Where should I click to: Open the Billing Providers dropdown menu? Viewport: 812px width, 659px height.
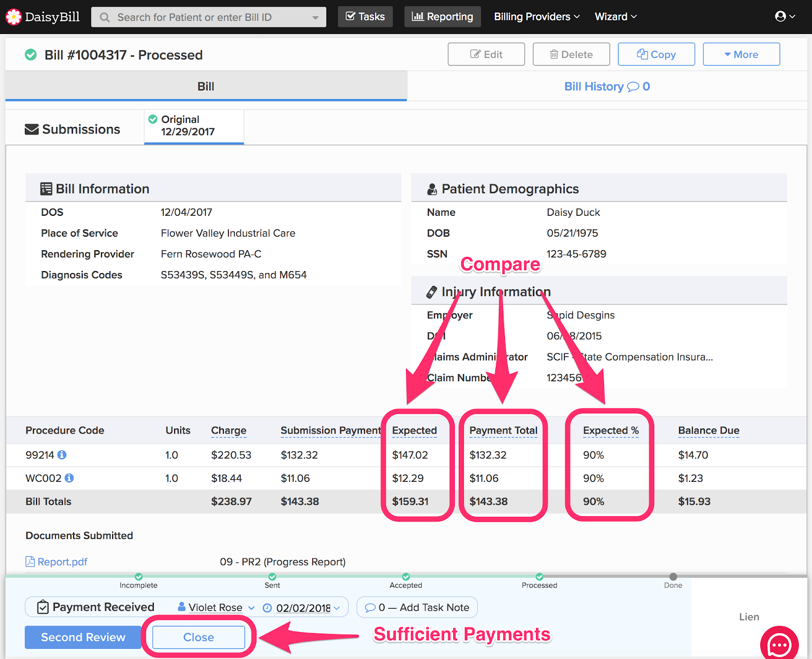537,17
